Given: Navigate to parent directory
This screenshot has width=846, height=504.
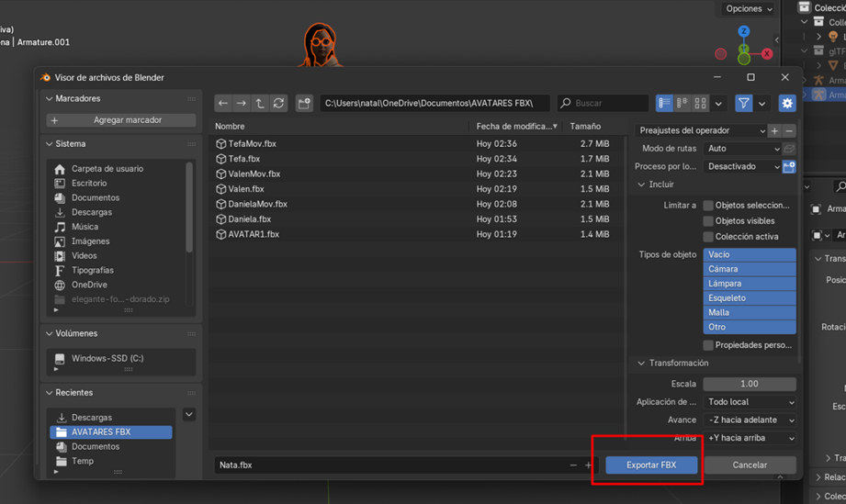Looking at the screenshot, I should pos(260,103).
